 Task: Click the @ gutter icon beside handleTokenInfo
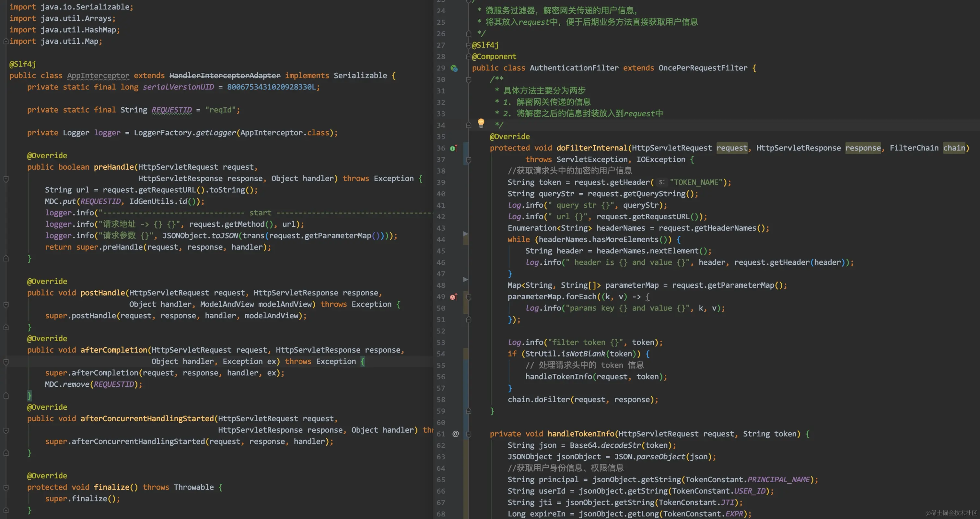click(x=455, y=434)
